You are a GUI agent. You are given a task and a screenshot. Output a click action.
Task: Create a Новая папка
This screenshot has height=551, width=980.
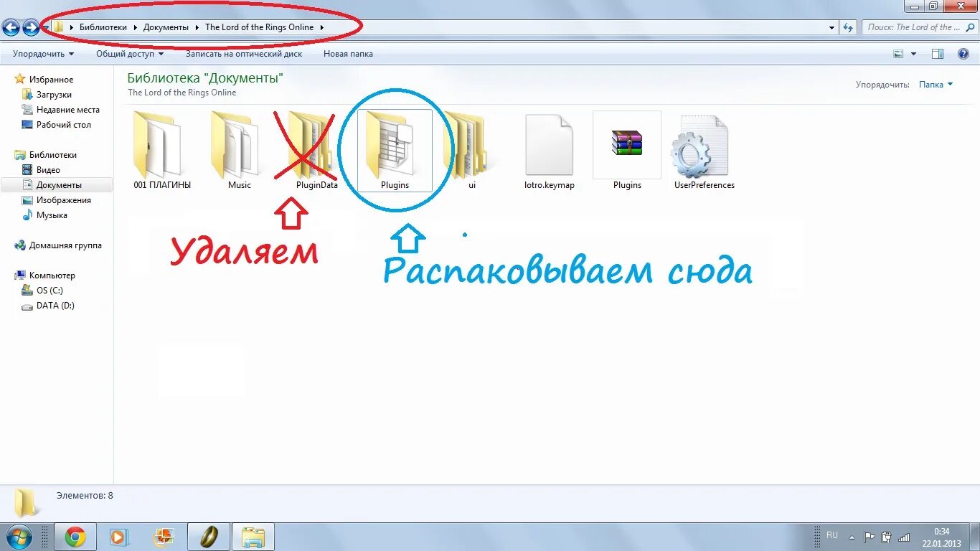point(348,54)
